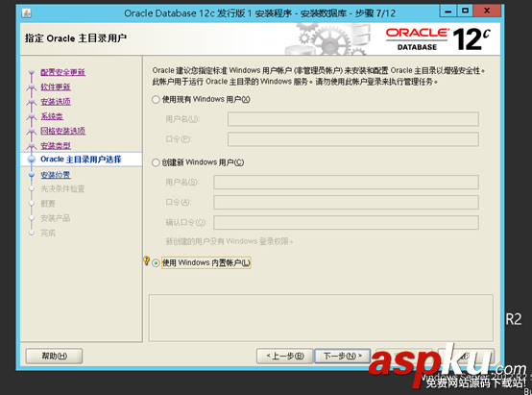The width and height of the screenshot is (532, 395).
Task: Select Oracle 主目录用户选择 step in sidebar
Action: click(x=81, y=160)
